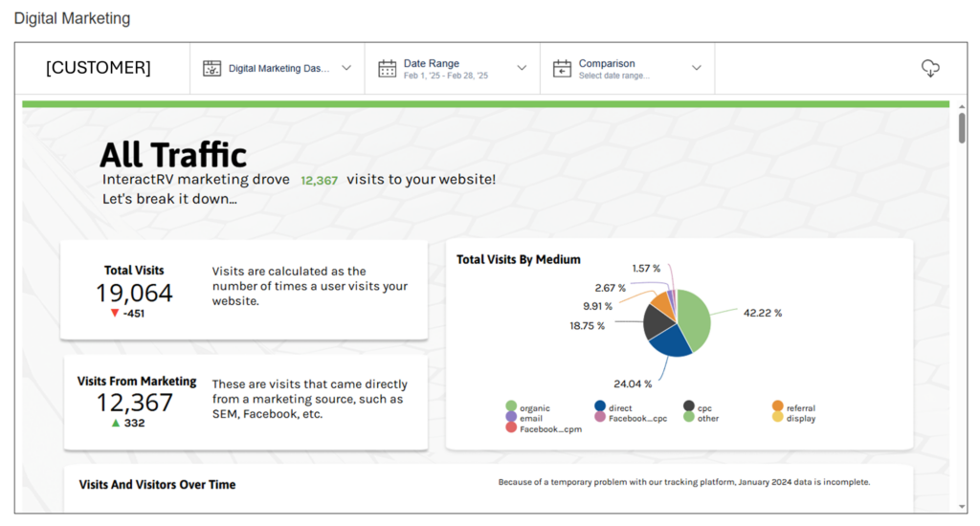Expand the Comparison dropdown chevron
This screenshot has height=526, width=980.
coord(697,68)
